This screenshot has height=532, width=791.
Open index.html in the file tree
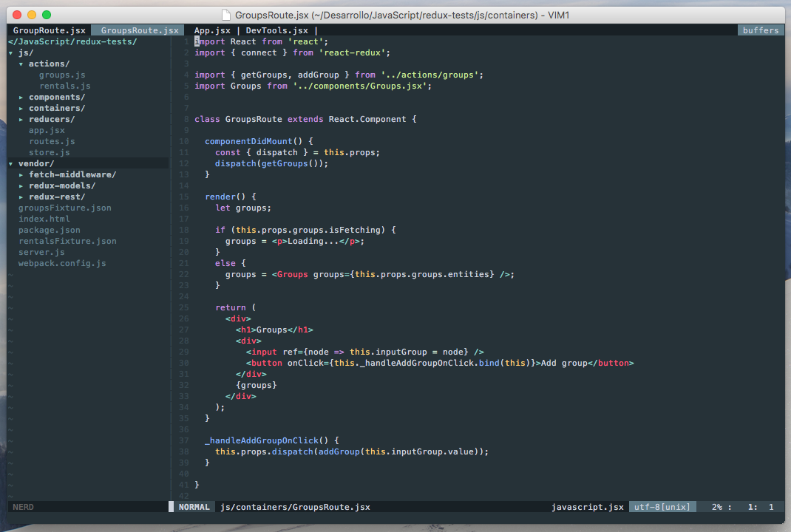(44, 219)
